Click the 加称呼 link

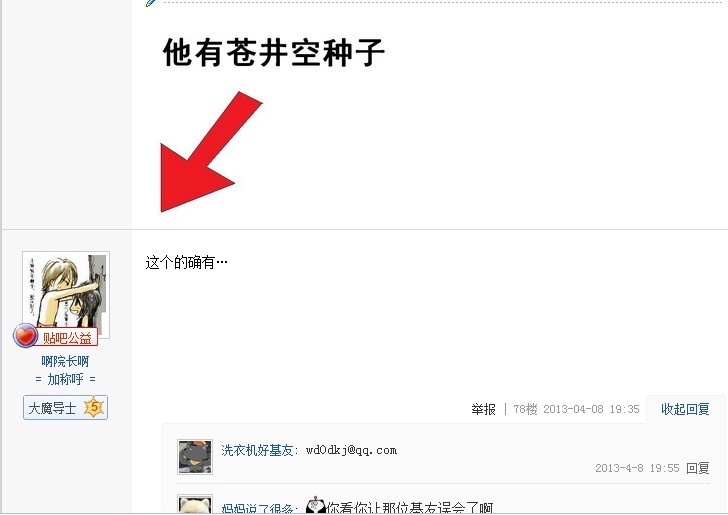65,379
